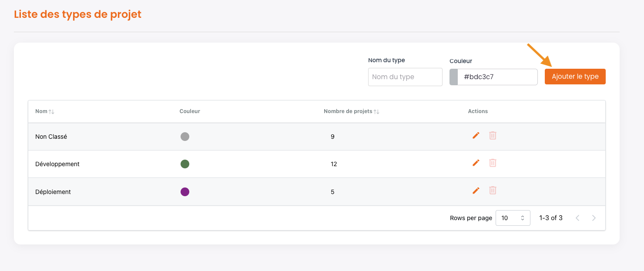The width and height of the screenshot is (644, 271).
Task: Click the Actions column header
Action: point(478,111)
